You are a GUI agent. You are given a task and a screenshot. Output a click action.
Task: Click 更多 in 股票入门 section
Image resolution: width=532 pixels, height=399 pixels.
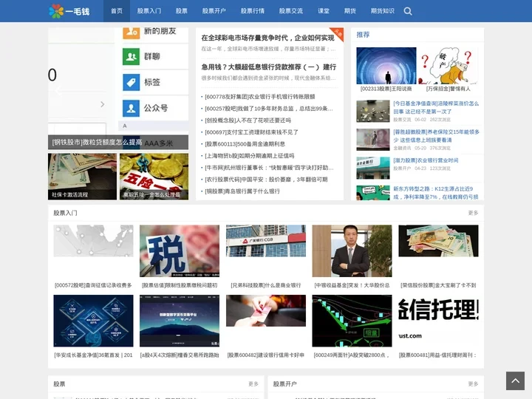pyautogui.click(x=473, y=213)
